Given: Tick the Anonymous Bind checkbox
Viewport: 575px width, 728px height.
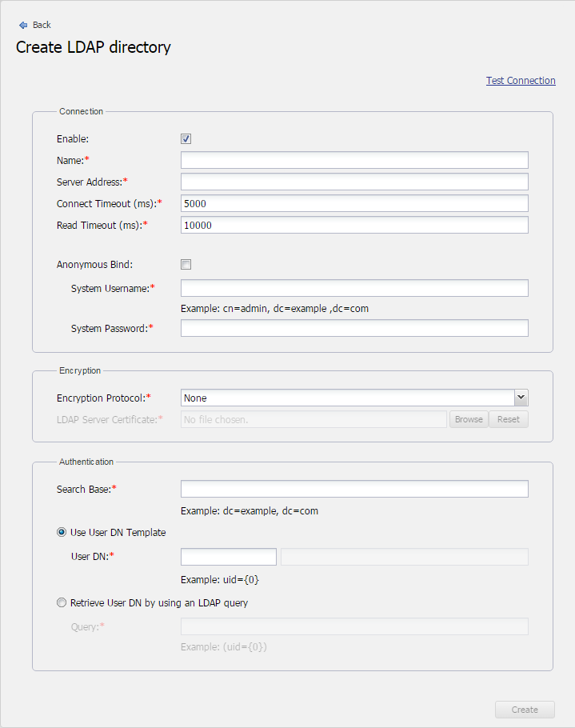Looking at the screenshot, I should (x=186, y=265).
